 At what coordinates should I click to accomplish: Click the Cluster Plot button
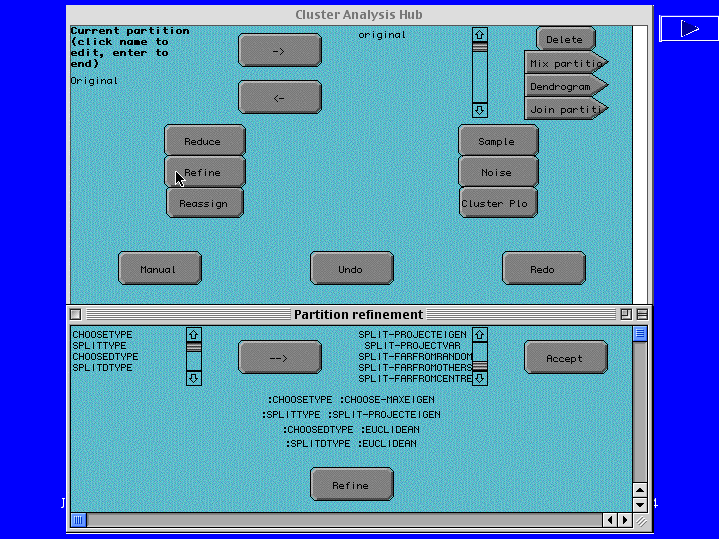[x=497, y=203]
